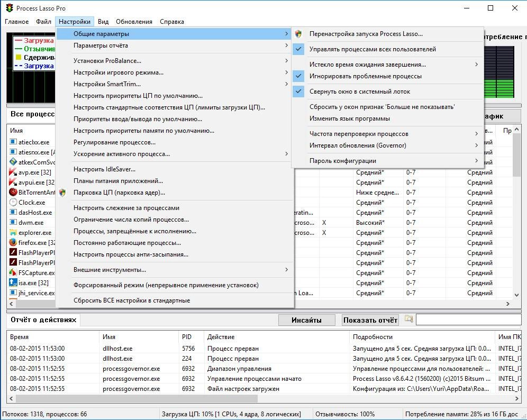Select the dwm.exe process icon
Image resolution: width=527 pixels, height=420 pixels.
click(13, 222)
